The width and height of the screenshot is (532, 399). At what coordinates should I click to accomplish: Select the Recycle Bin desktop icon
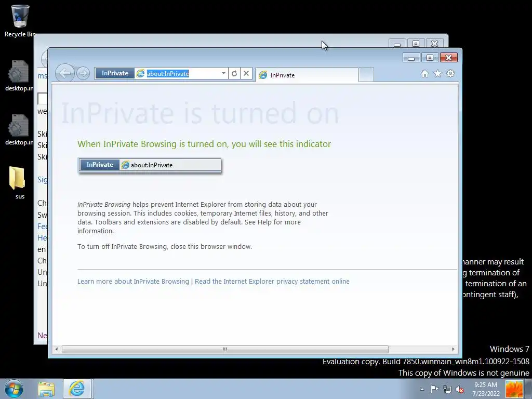[20, 20]
